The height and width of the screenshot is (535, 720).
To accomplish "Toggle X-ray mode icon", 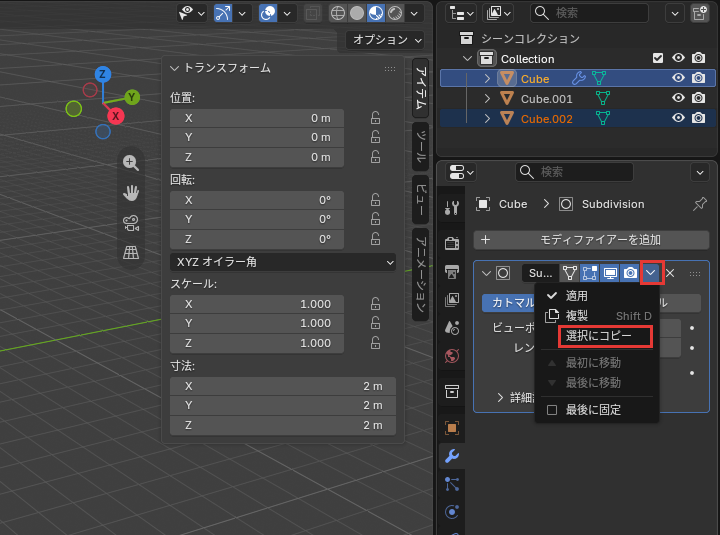I will click(313, 13).
